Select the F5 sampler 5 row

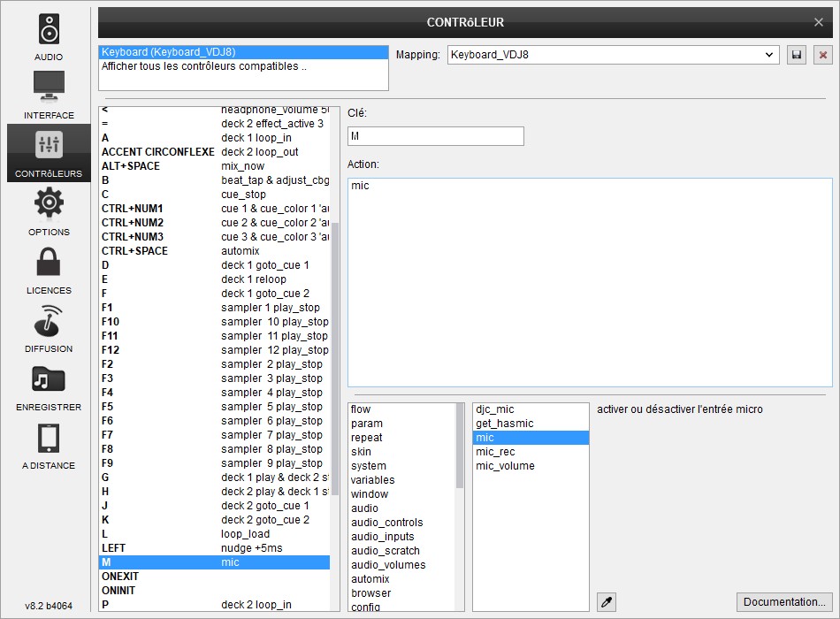click(x=215, y=406)
